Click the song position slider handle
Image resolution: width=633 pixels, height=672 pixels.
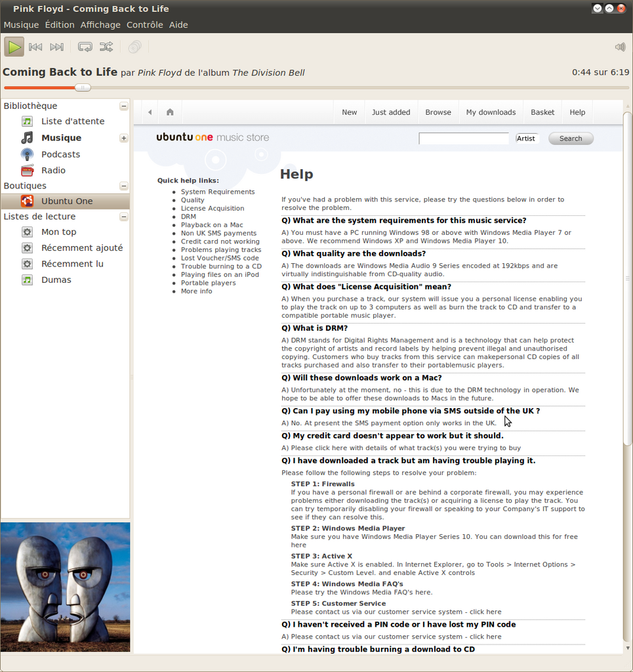[x=83, y=88]
